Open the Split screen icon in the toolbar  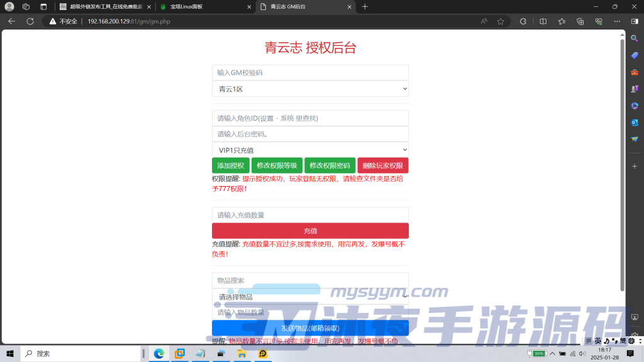(x=543, y=21)
